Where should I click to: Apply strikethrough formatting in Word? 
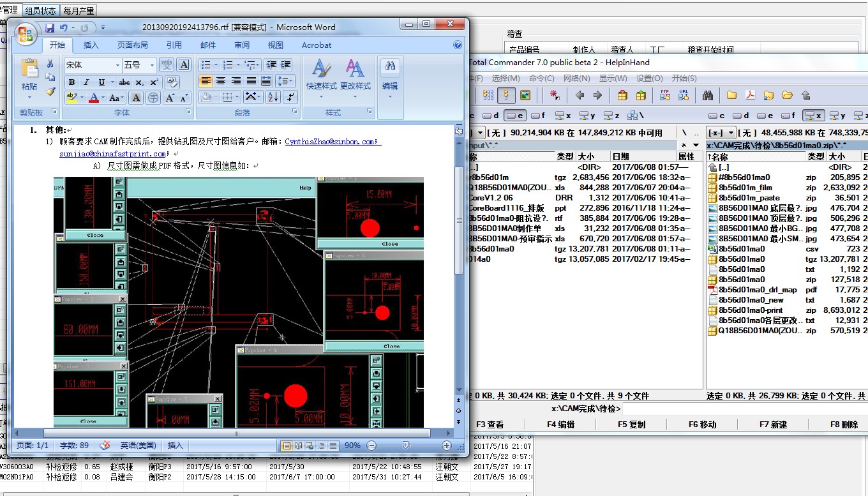click(x=124, y=82)
